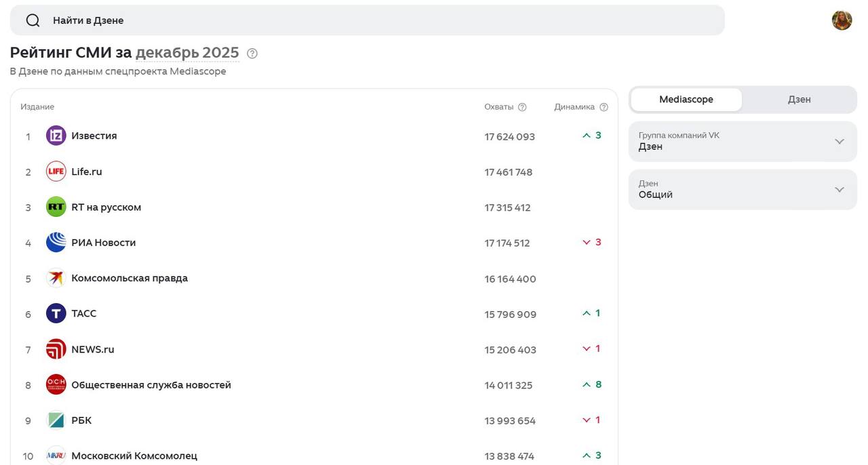Open the Комсомольская правда publication link

tap(130, 278)
